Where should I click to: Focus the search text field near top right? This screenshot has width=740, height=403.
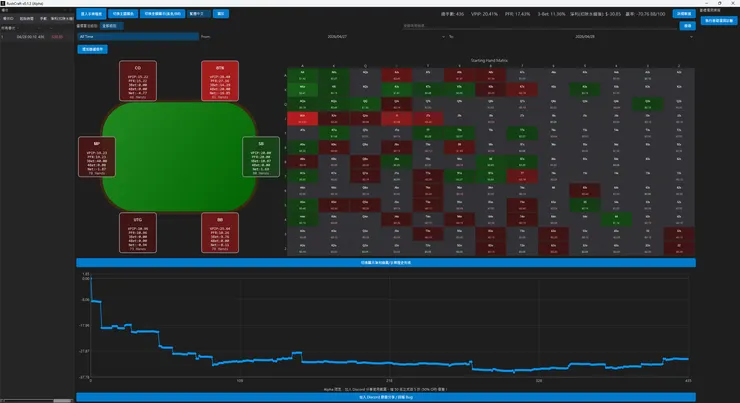(539, 26)
